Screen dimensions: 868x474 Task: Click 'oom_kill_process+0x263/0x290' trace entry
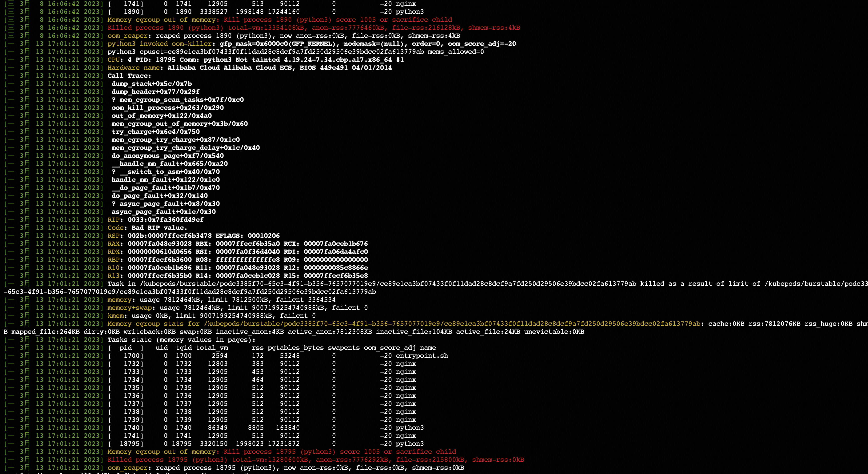click(x=167, y=108)
